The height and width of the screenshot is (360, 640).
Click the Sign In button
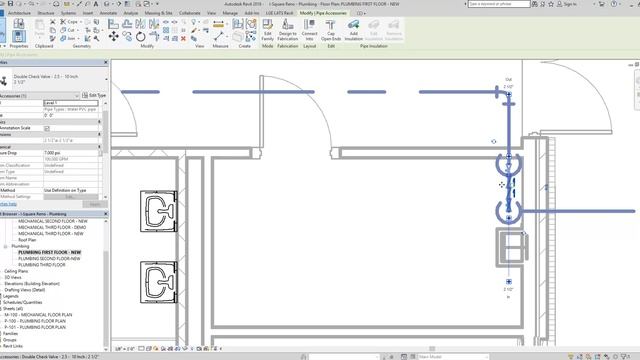[x=567, y=4]
